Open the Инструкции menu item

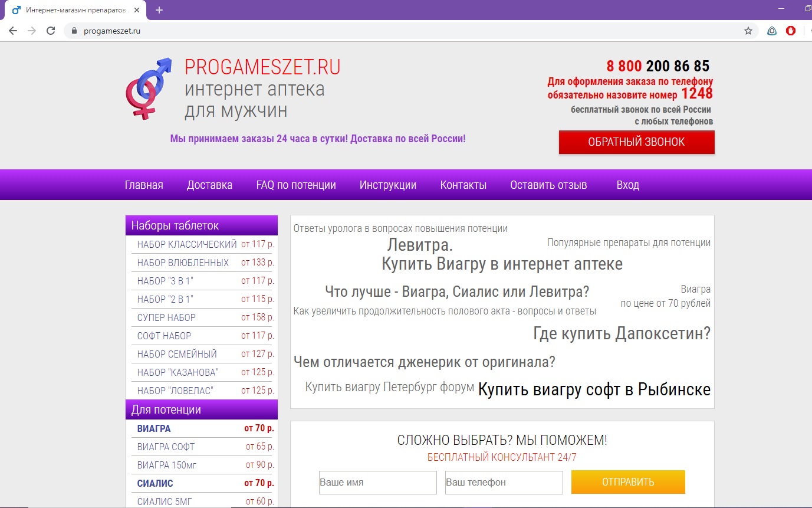[x=388, y=185]
